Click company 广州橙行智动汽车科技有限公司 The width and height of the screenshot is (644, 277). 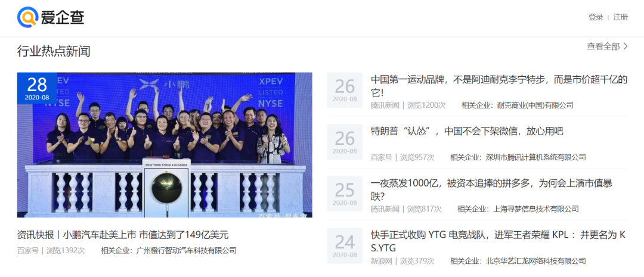pos(187,250)
